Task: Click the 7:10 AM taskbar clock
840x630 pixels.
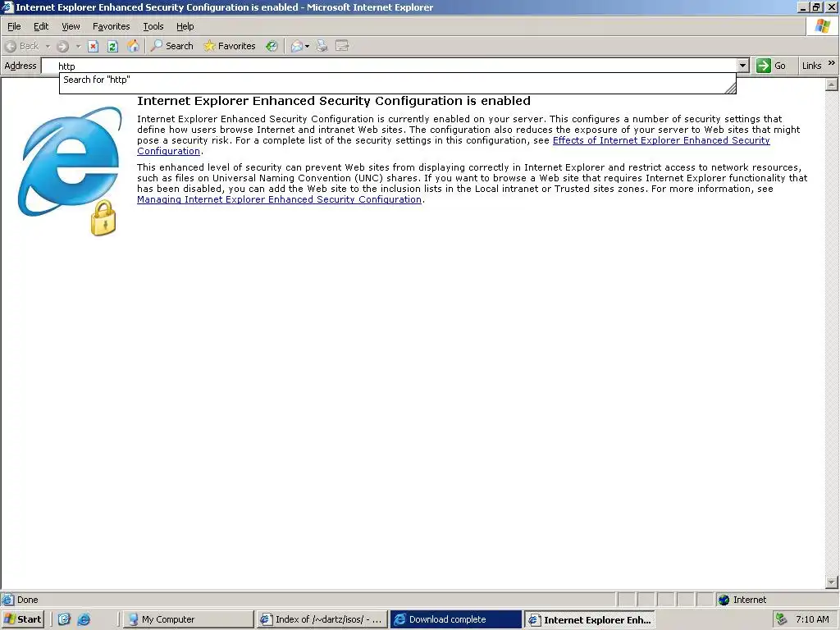Action: coord(812,619)
